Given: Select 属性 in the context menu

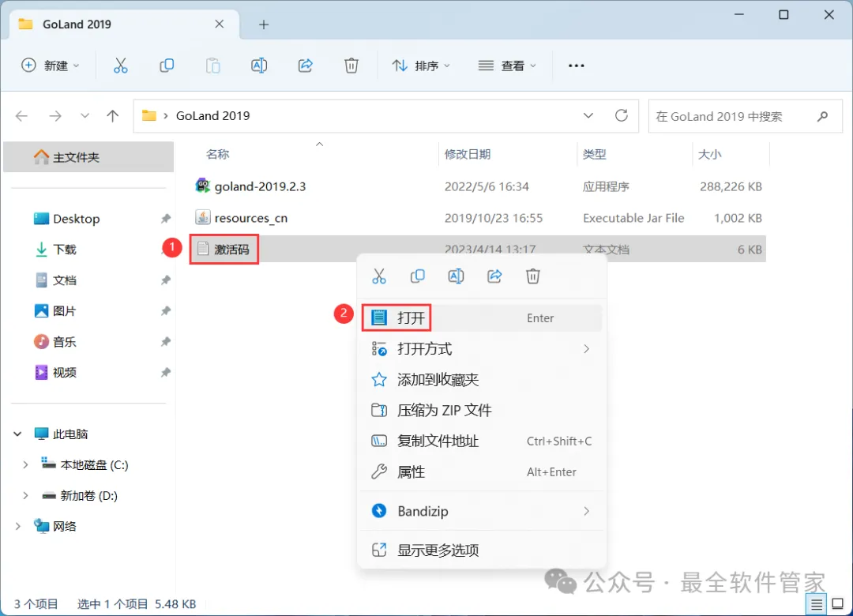Looking at the screenshot, I should pyautogui.click(x=482, y=471).
